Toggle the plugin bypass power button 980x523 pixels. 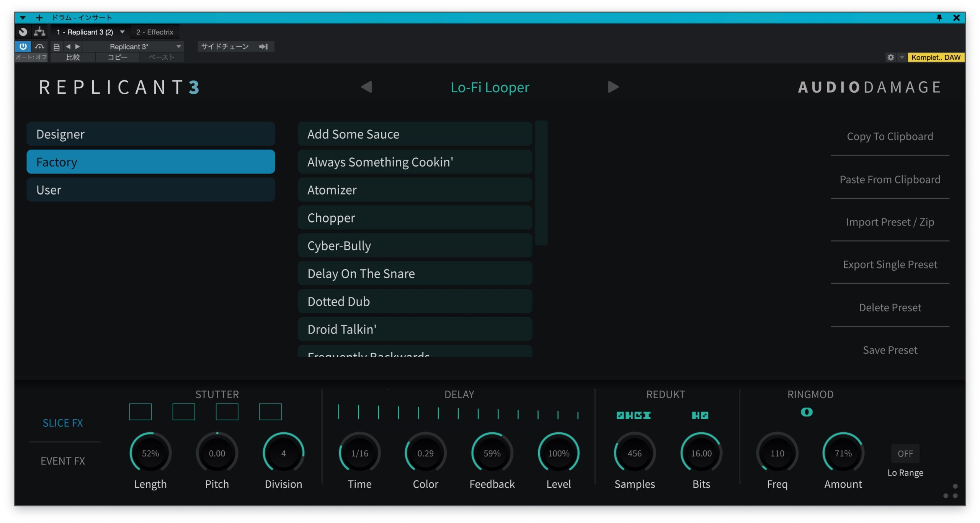click(x=23, y=46)
